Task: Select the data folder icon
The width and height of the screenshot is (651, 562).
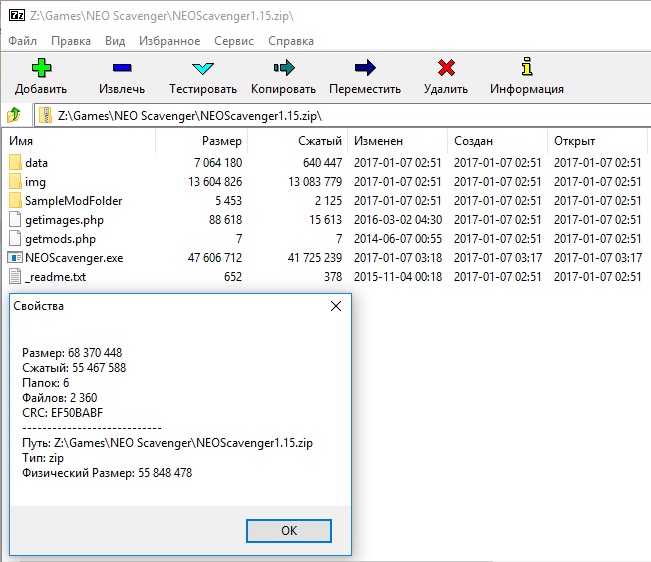Action: pyautogui.click(x=15, y=162)
